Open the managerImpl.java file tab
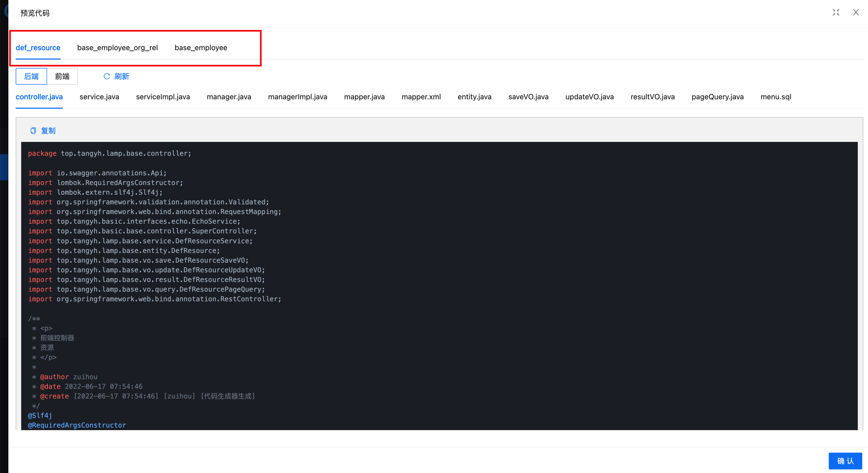The width and height of the screenshot is (868, 473). 297,97
